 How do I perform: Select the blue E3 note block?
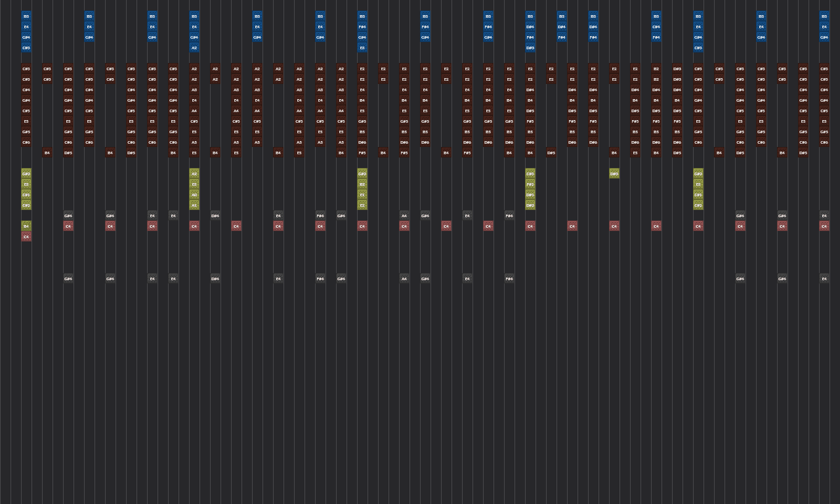point(362,48)
